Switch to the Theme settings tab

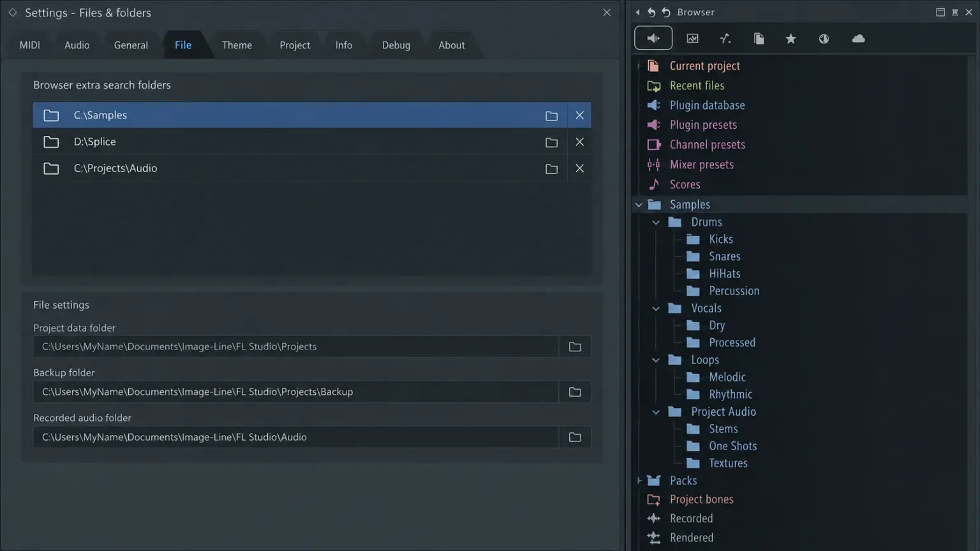click(237, 45)
